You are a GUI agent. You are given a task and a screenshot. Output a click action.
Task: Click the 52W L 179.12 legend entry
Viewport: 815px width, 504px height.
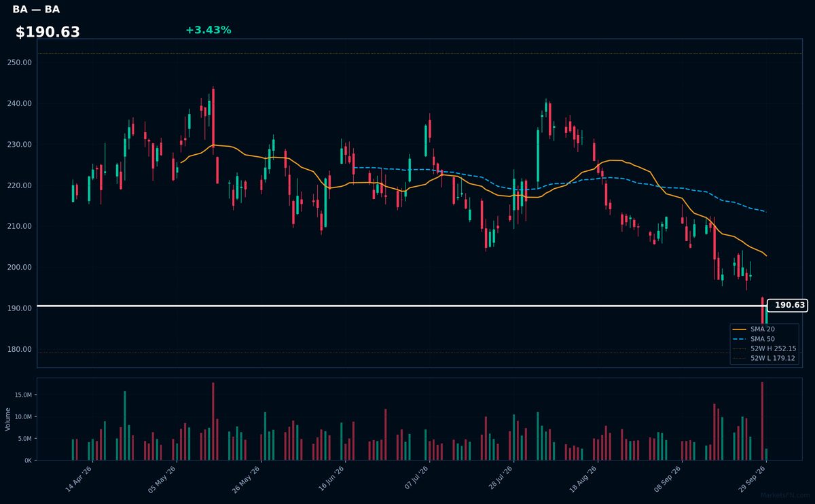click(x=765, y=358)
